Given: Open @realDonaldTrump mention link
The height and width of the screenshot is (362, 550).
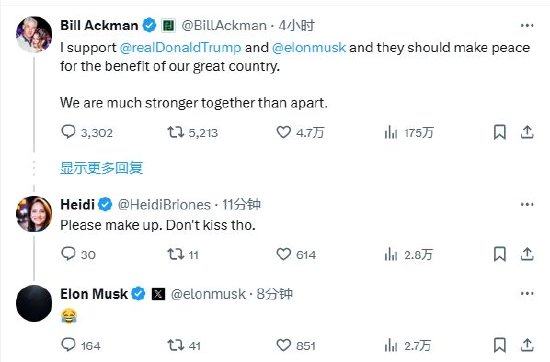Looking at the screenshot, I should [x=180, y=48].
